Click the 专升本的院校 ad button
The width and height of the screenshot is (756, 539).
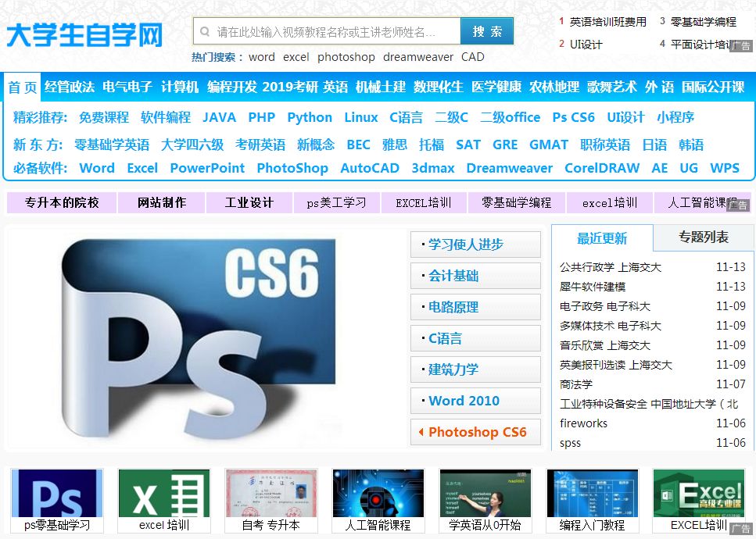pyautogui.click(x=62, y=203)
